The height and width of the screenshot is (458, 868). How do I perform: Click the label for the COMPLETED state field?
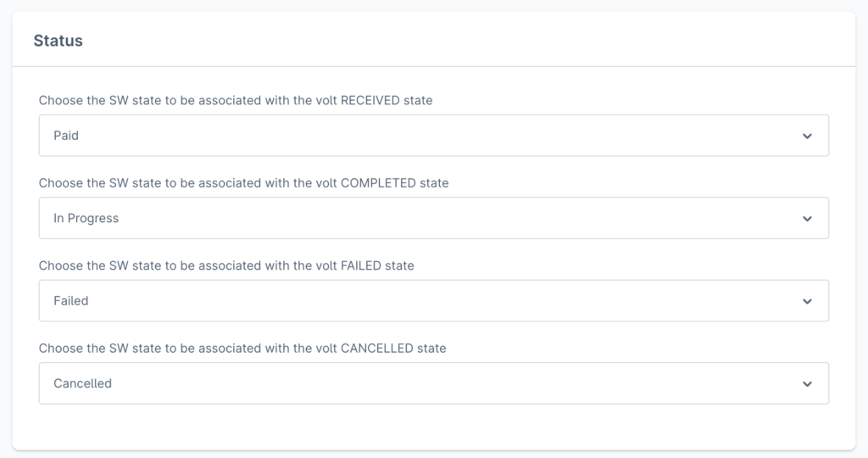coord(243,183)
